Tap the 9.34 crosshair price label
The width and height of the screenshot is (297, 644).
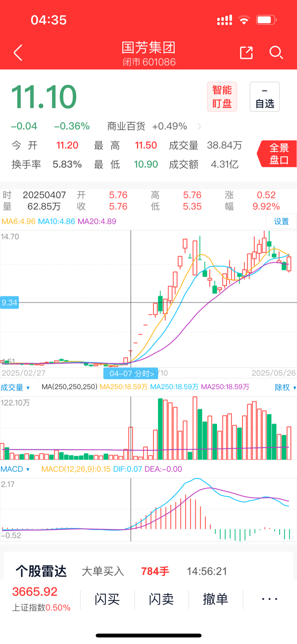pos(9,302)
